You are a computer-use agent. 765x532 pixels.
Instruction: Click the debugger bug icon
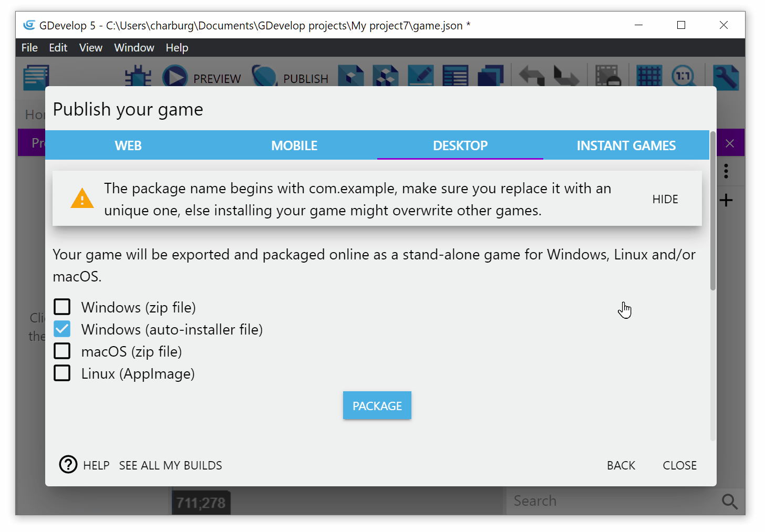(138, 77)
